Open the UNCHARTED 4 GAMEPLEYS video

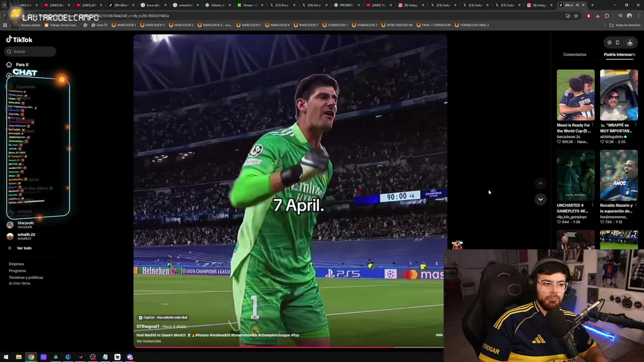pos(576,175)
